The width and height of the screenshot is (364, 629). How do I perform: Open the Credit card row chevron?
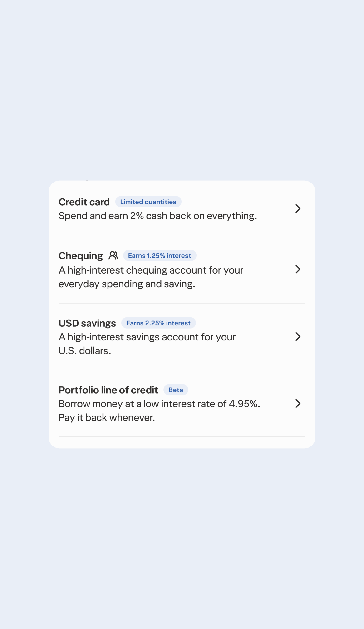point(298,208)
